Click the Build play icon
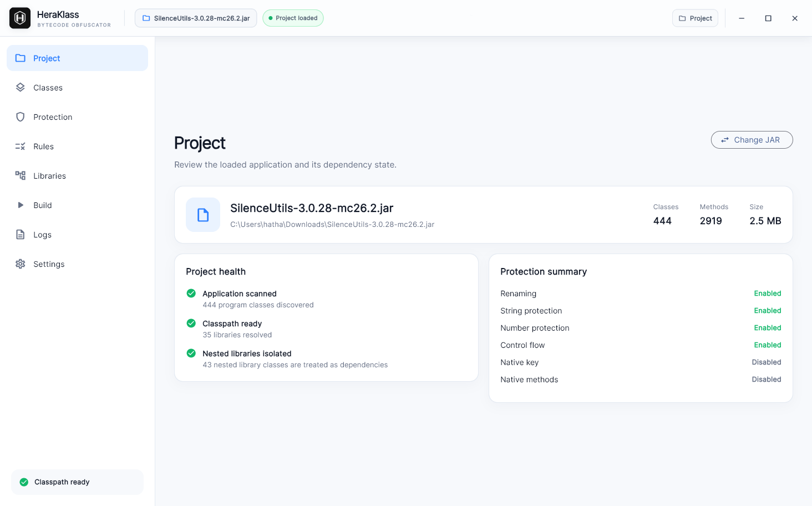 click(x=21, y=205)
